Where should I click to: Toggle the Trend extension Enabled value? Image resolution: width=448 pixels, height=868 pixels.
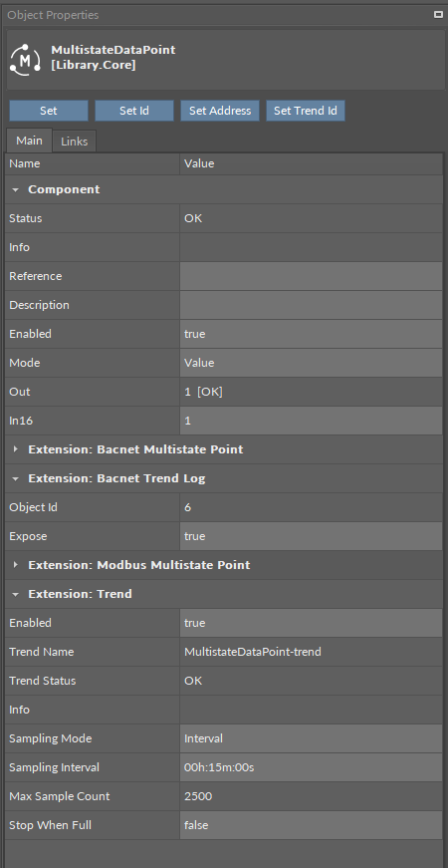coord(311,623)
